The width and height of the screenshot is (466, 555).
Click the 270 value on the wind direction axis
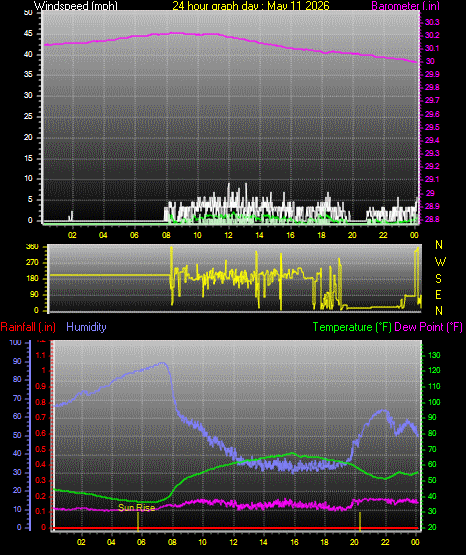[32, 263]
